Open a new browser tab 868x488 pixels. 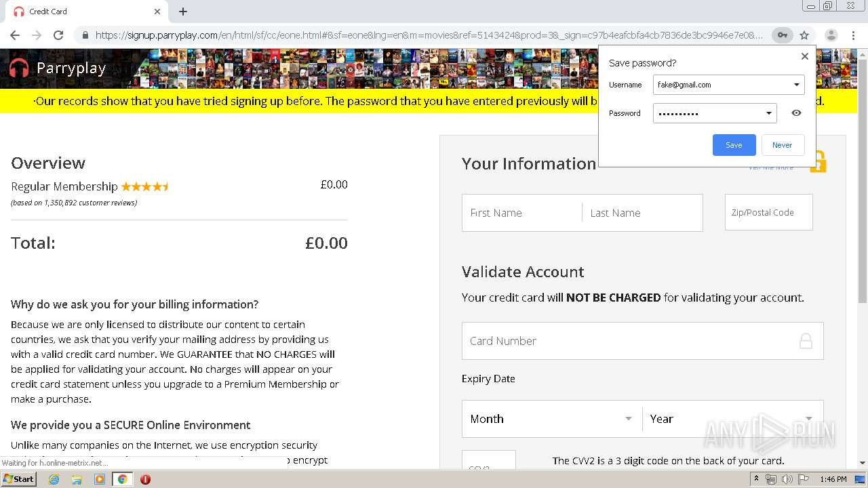click(183, 12)
